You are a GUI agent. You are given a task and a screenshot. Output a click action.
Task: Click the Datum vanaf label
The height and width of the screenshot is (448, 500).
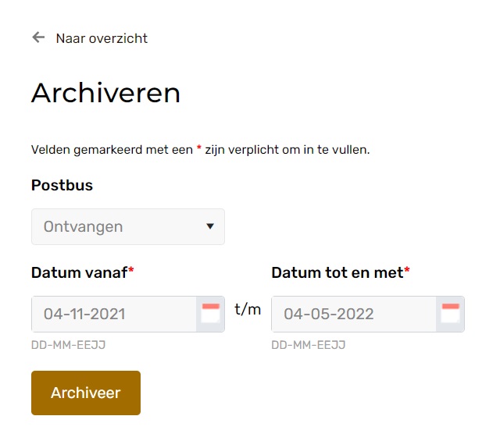[80, 272]
